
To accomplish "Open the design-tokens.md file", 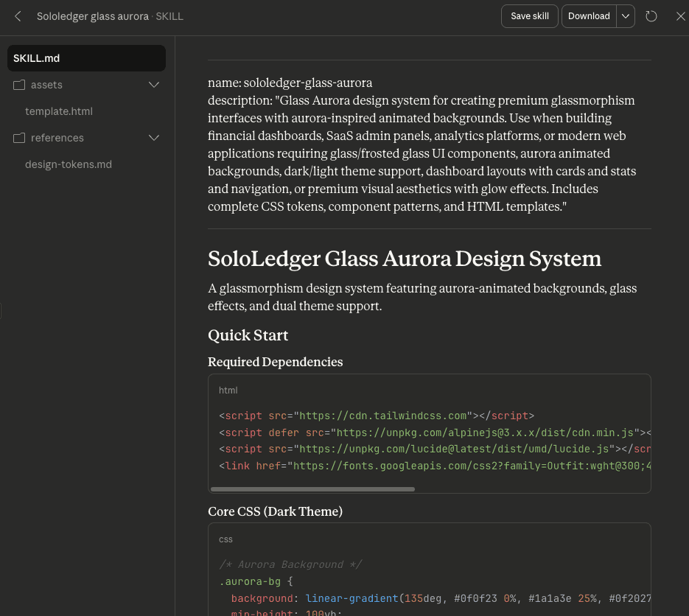I will [x=69, y=164].
